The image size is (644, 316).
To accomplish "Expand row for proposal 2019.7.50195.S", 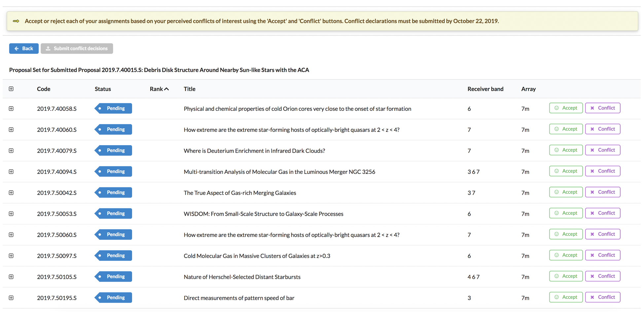I will click(x=11, y=298).
